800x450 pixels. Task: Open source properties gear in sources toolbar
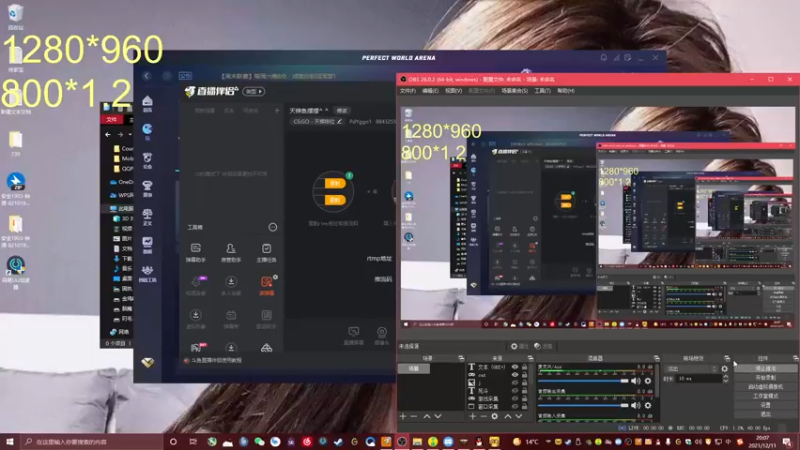(x=494, y=416)
